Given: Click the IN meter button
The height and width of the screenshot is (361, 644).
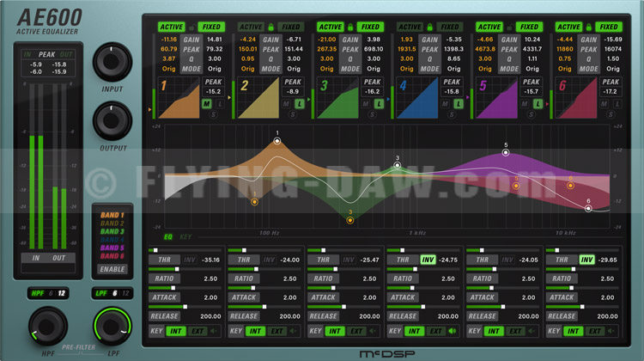Looking at the screenshot, I should pyautogui.click(x=36, y=258).
